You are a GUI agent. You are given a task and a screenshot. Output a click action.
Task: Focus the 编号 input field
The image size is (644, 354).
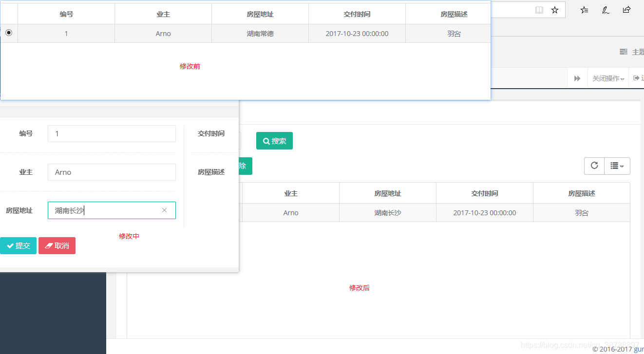112,133
